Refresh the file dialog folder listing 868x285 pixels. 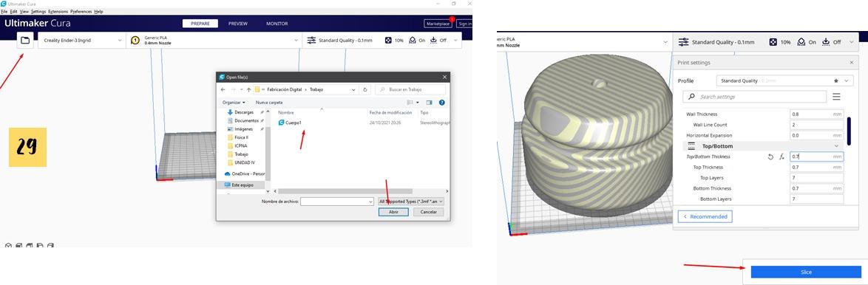point(365,89)
